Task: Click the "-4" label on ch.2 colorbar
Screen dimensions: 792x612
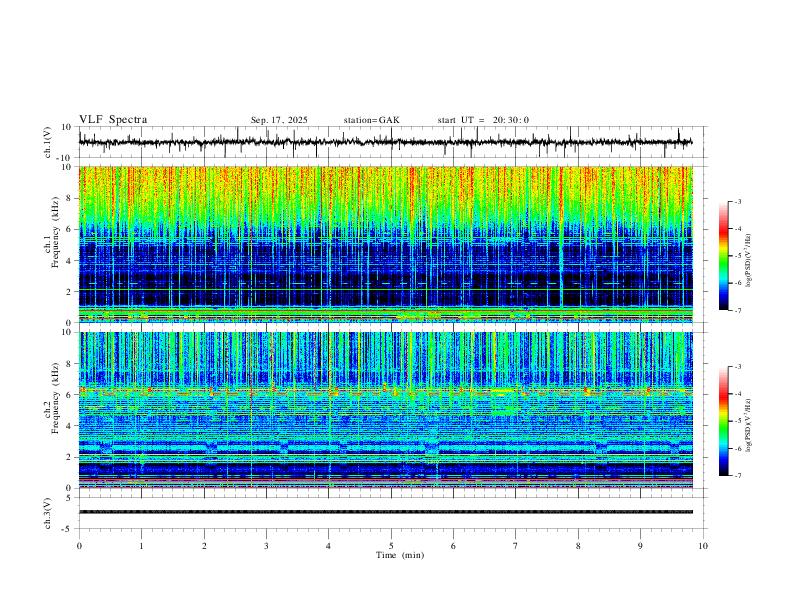Action: (737, 394)
